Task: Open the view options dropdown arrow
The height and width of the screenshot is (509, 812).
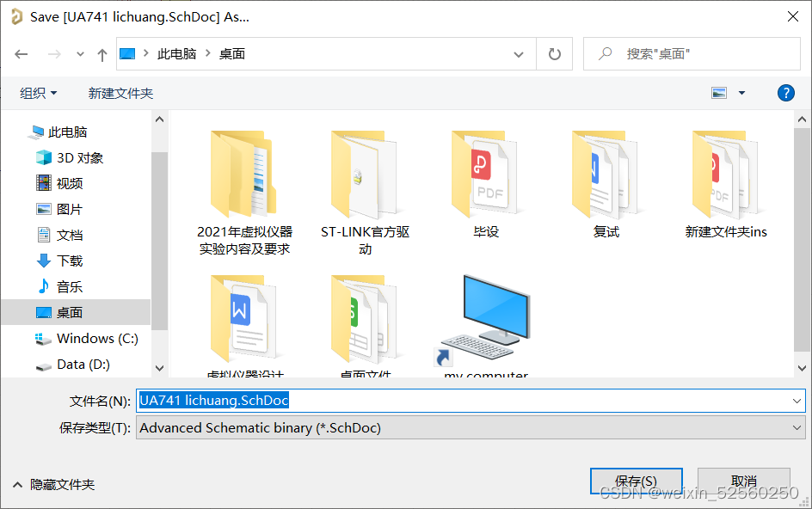Action: pyautogui.click(x=741, y=93)
